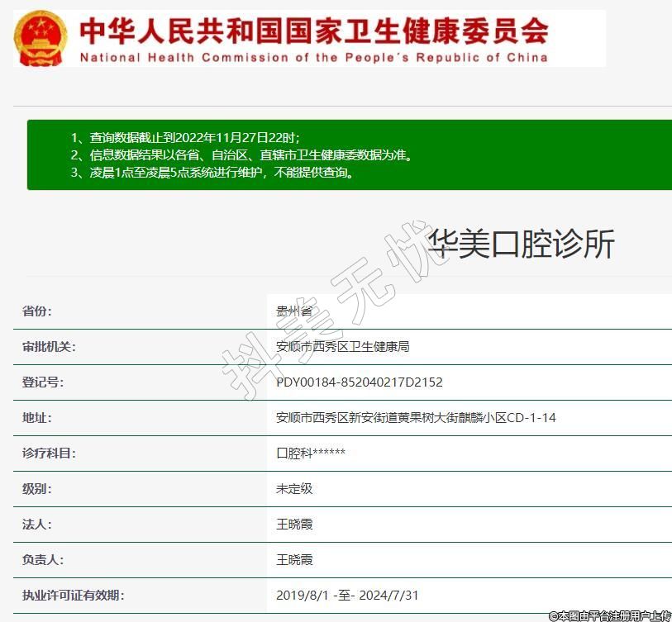
Task: Click the 审批机关 row label
Action: pos(49,347)
